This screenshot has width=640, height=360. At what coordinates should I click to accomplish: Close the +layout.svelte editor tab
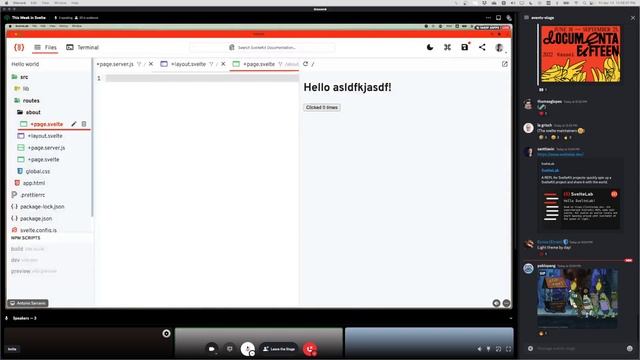[223, 64]
